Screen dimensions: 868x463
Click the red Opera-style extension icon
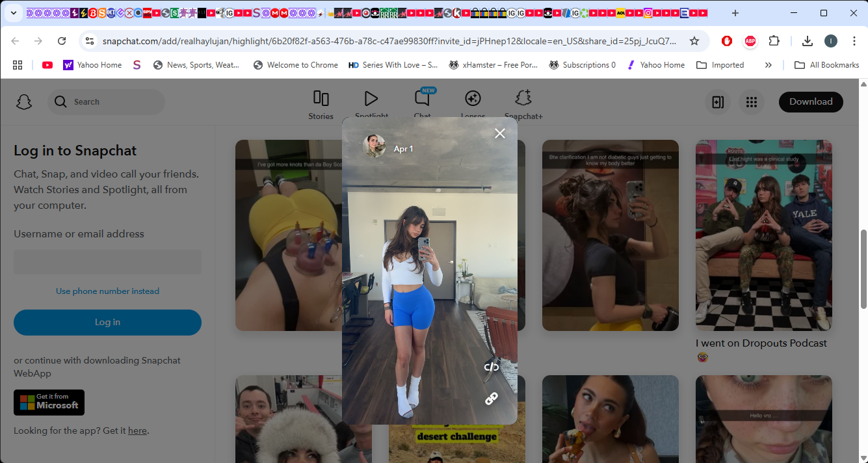pyautogui.click(x=727, y=41)
